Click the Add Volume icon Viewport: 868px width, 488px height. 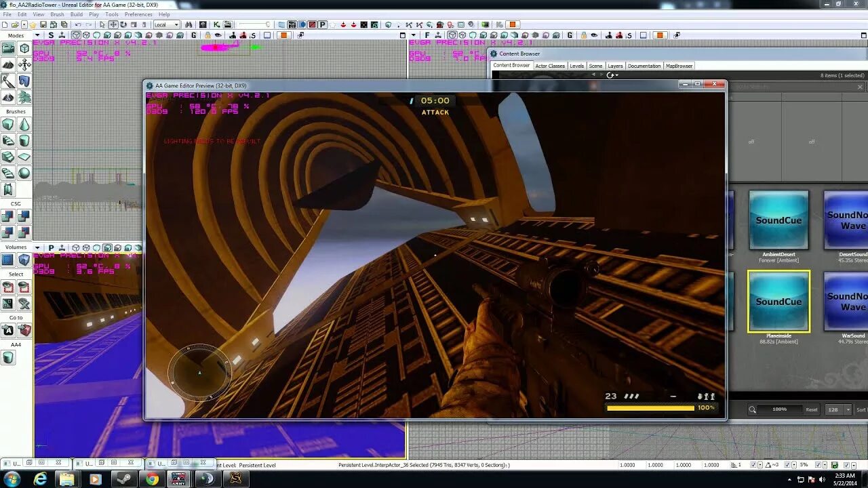(x=24, y=260)
